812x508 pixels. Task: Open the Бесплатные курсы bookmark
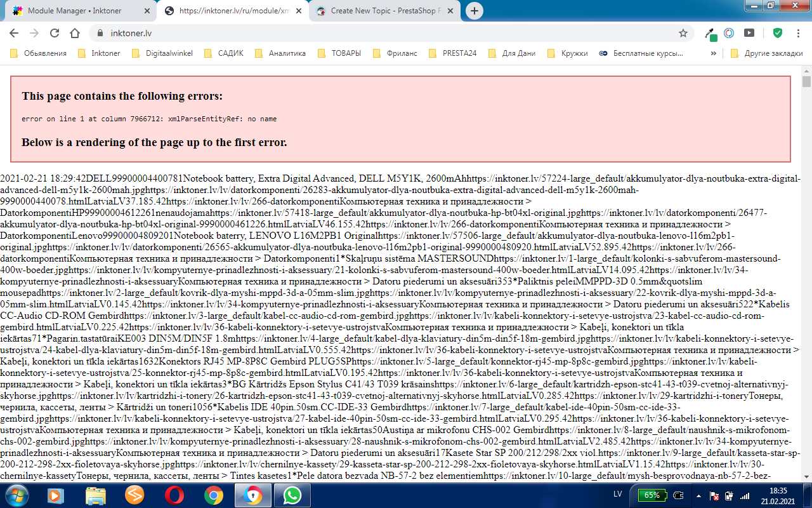[x=641, y=53]
